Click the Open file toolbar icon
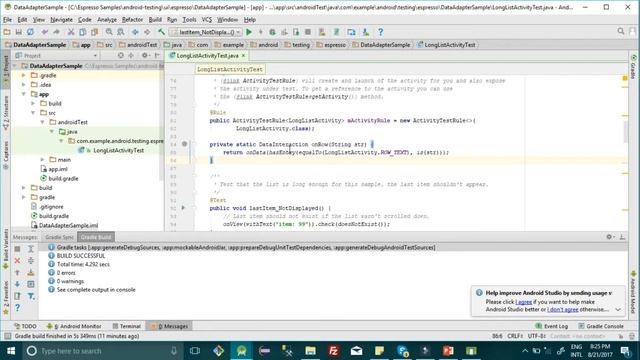 [7, 32]
